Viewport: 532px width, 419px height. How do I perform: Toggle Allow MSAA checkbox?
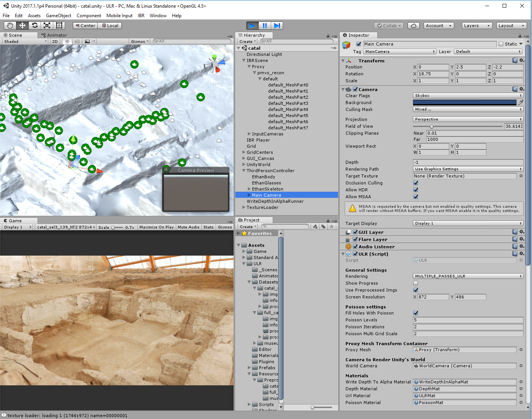[x=416, y=197]
